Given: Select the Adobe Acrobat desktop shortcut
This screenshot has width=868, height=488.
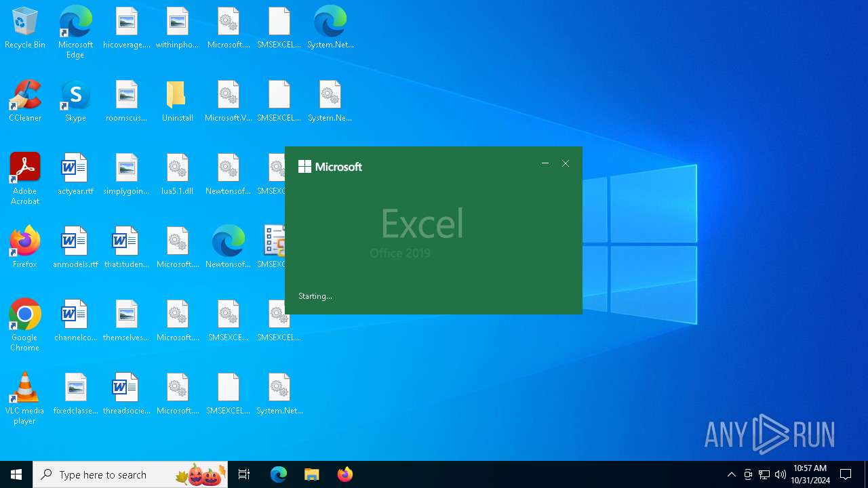Looking at the screenshot, I should point(25,179).
